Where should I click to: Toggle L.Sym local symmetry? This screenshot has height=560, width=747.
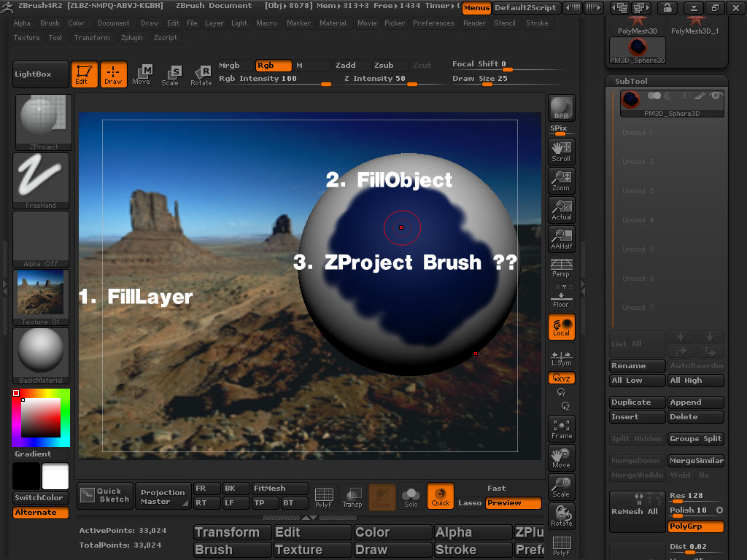[561, 358]
